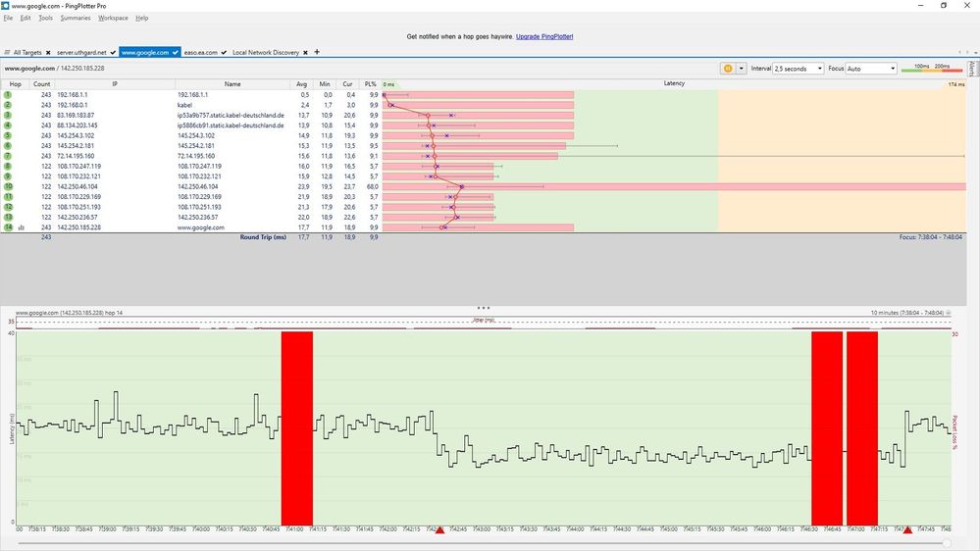
Task: Open the Tools menu
Action: (x=46, y=18)
